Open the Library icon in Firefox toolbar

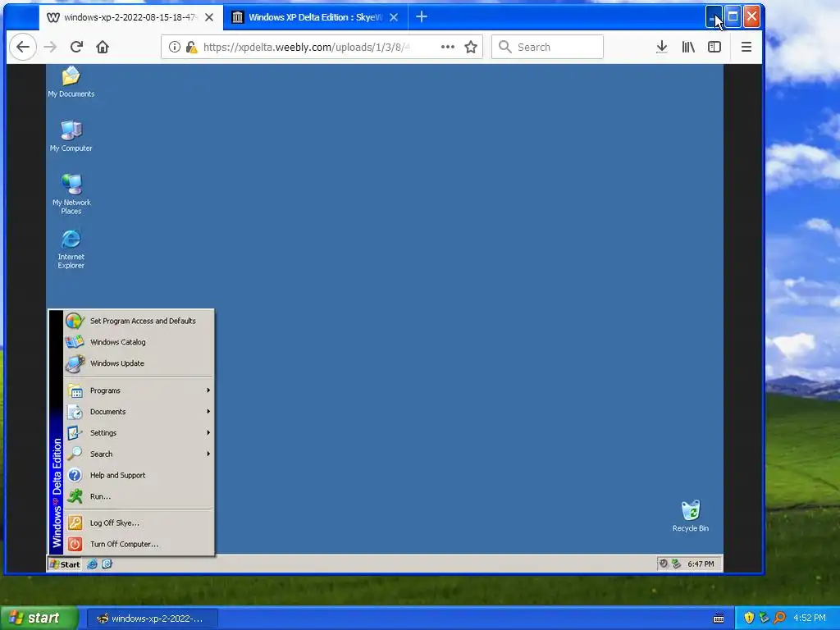[x=688, y=47]
